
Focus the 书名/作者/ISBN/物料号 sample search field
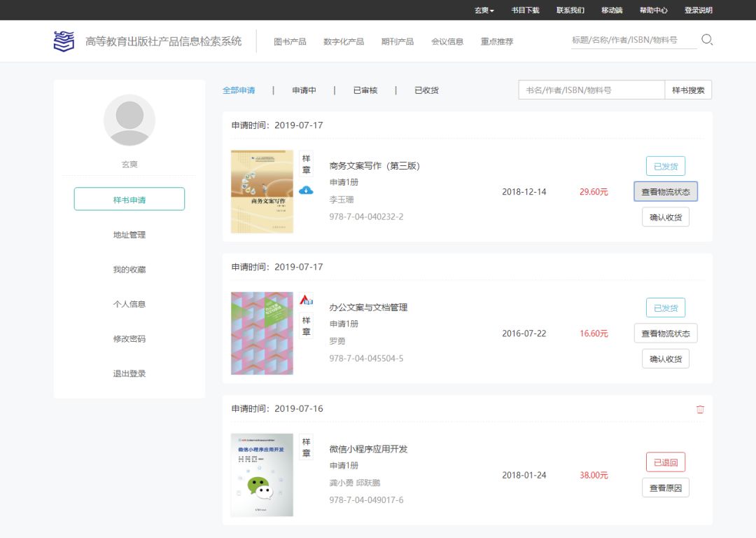point(591,90)
